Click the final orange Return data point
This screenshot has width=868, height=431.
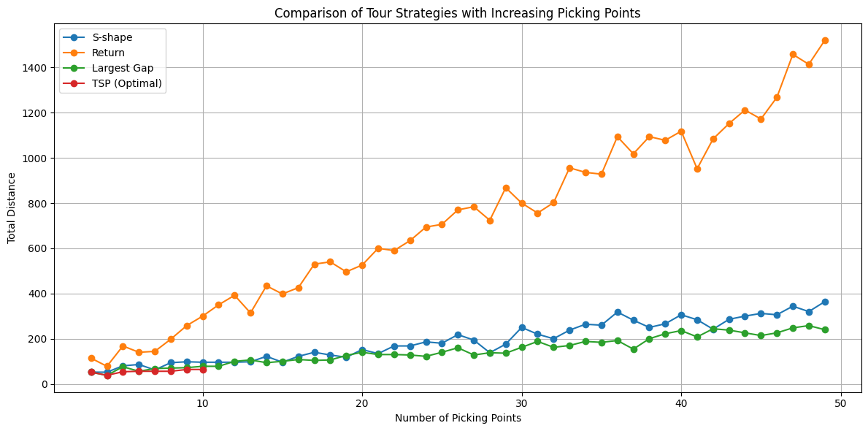pos(825,40)
